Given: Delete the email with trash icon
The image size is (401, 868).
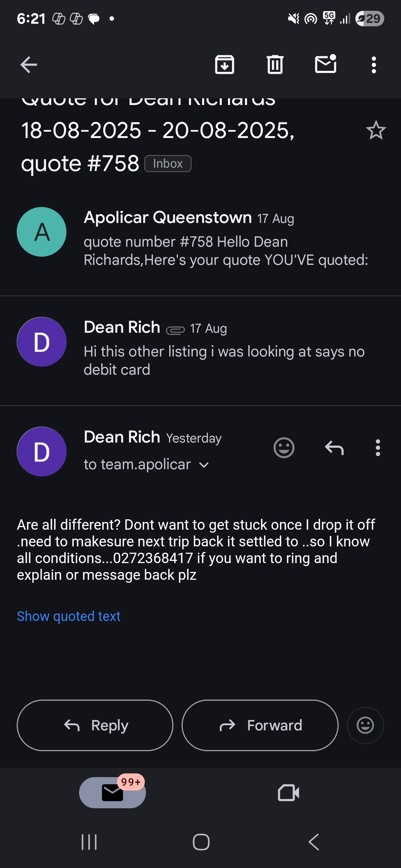Looking at the screenshot, I should tap(275, 65).
